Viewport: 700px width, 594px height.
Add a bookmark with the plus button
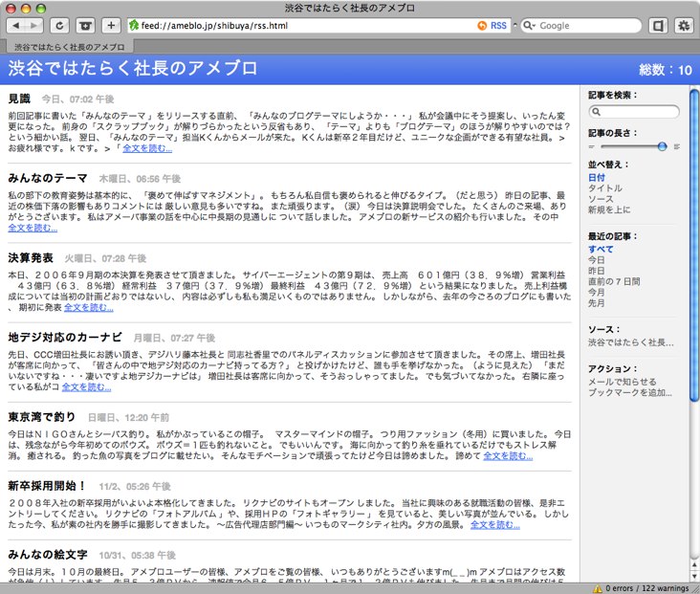click(111, 26)
